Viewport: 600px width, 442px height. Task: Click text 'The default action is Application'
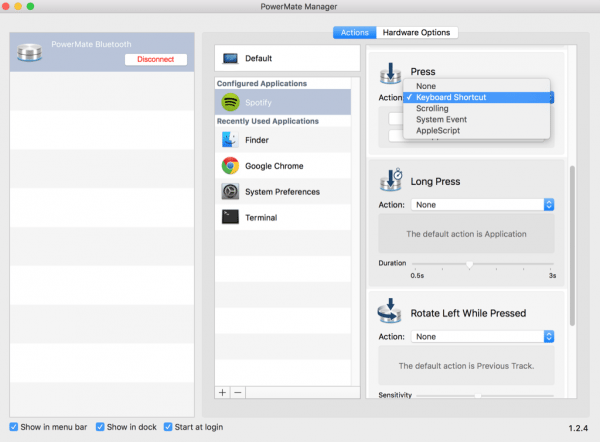pos(466,234)
